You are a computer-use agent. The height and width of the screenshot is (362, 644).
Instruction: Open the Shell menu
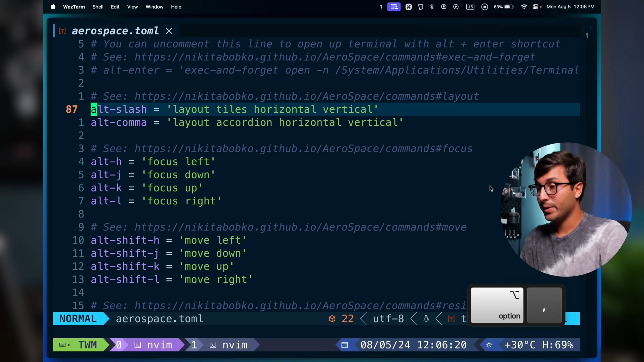(x=98, y=7)
